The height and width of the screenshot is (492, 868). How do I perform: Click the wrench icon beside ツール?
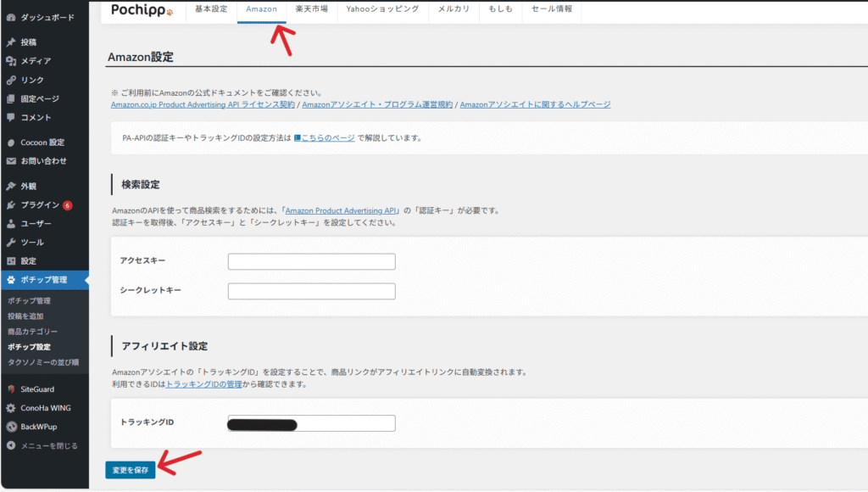coord(11,243)
